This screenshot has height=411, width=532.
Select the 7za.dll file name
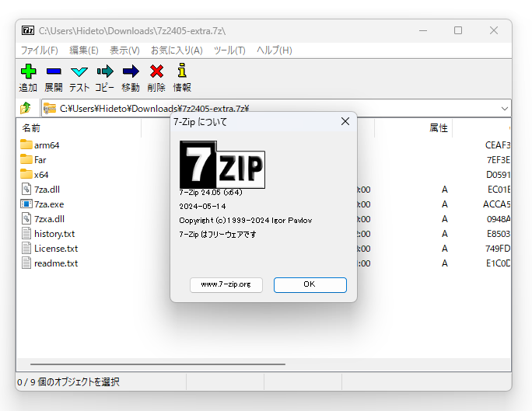pyautogui.click(x=47, y=190)
